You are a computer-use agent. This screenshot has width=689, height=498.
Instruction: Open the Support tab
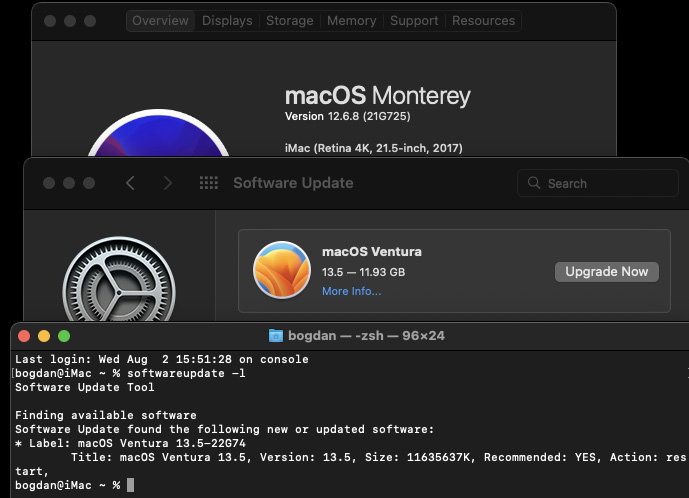414,21
